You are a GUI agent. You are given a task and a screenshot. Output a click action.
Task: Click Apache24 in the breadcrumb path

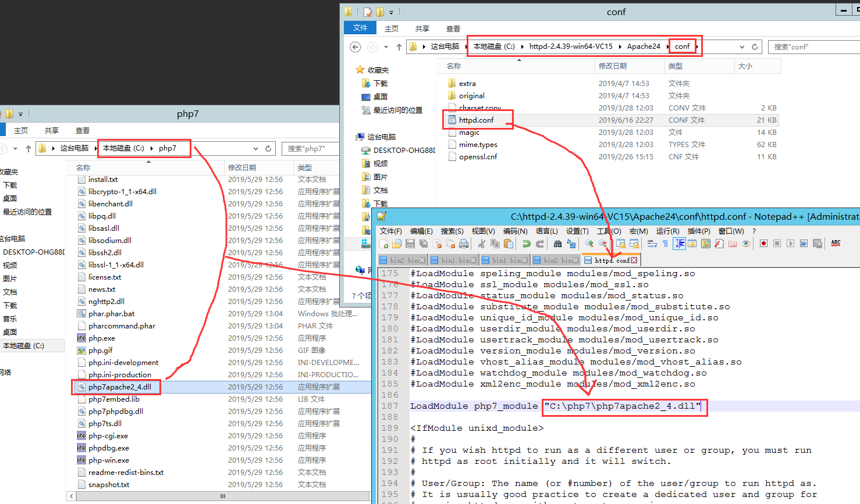coord(643,47)
